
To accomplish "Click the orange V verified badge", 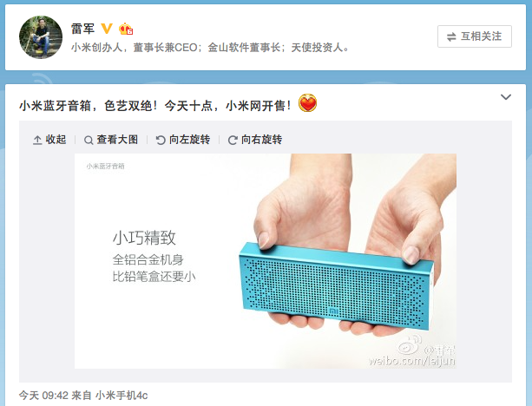I will tap(107, 29).
